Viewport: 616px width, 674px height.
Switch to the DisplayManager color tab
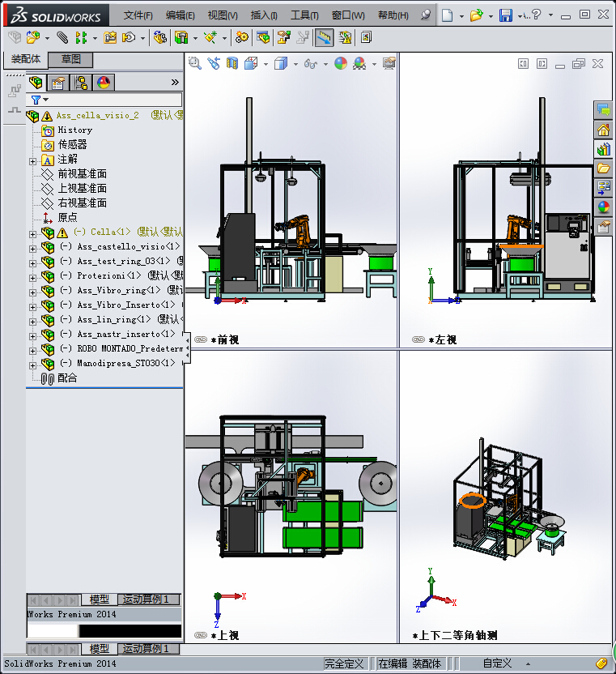(104, 82)
